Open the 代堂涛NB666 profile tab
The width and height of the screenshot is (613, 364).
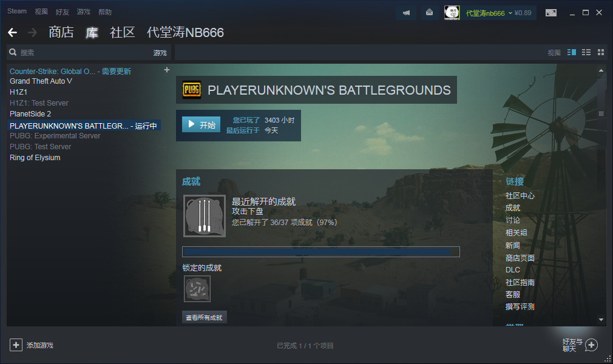(185, 32)
